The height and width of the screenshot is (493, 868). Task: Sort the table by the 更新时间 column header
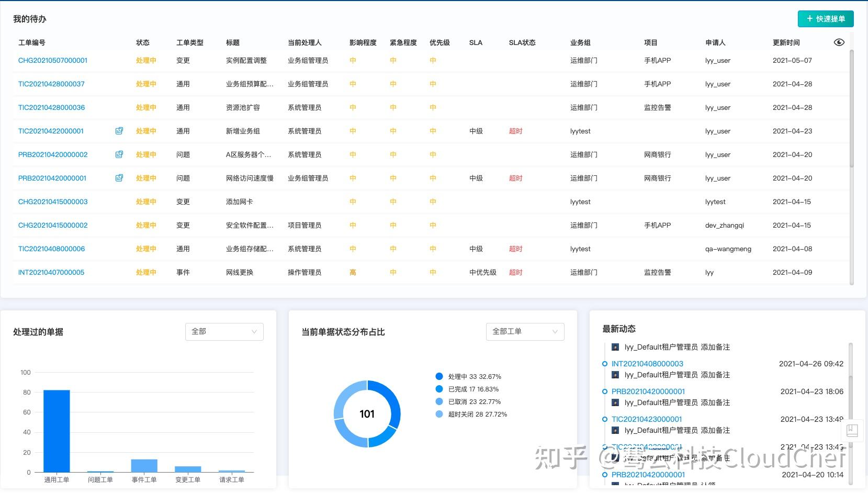(x=786, y=42)
